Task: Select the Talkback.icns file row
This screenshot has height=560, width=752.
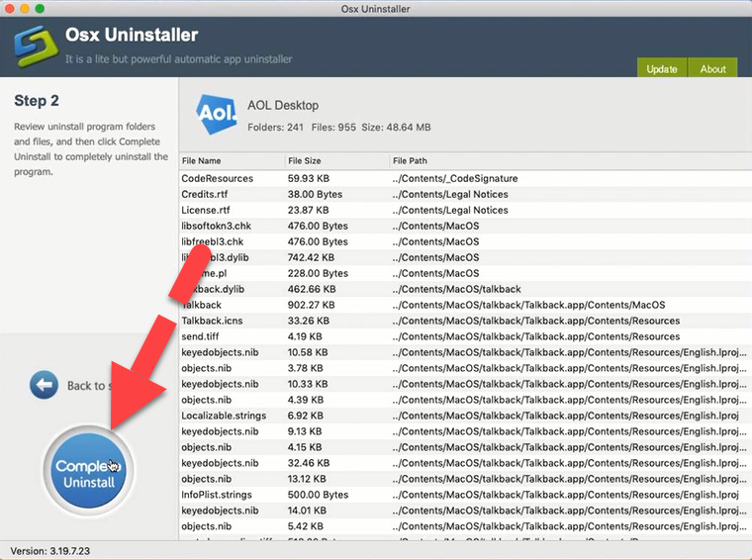Action: [465, 321]
